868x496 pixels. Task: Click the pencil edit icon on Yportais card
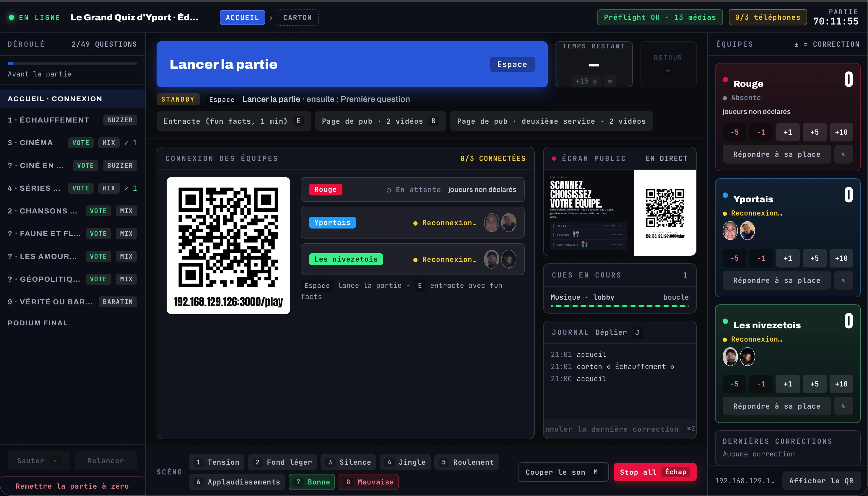[843, 280]
